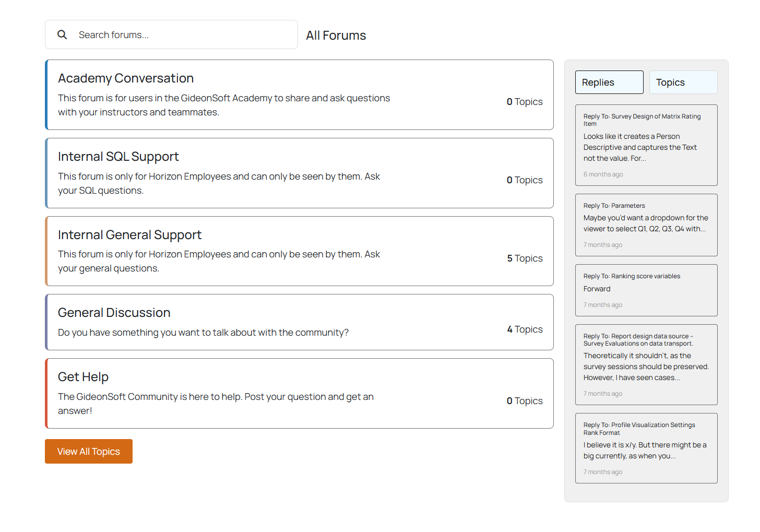Open the Academy Conversation forum
Screen dimensions: 760x532
coord(126,78)
